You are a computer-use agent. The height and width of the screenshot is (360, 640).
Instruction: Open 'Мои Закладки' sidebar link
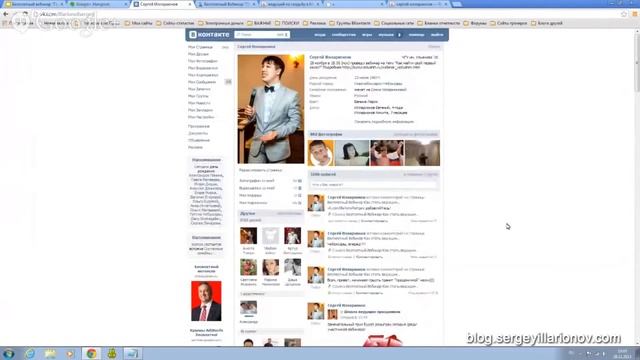point(200,110)
